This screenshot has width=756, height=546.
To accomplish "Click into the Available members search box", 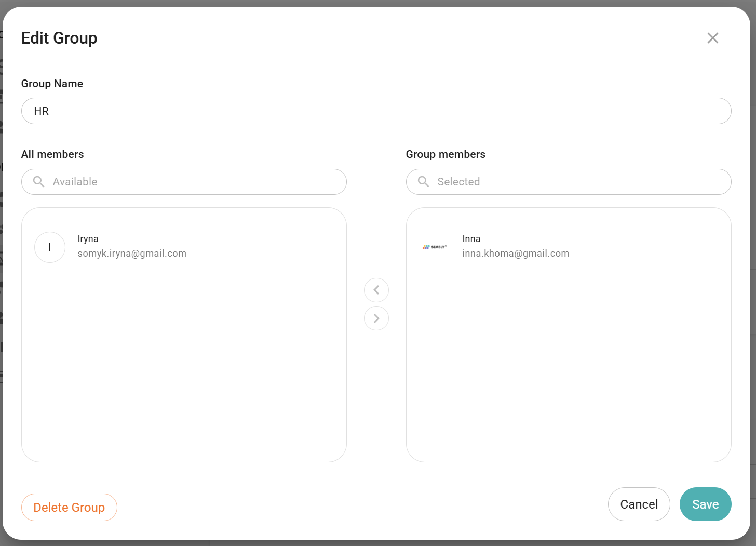I will click(x=197, y=182).
